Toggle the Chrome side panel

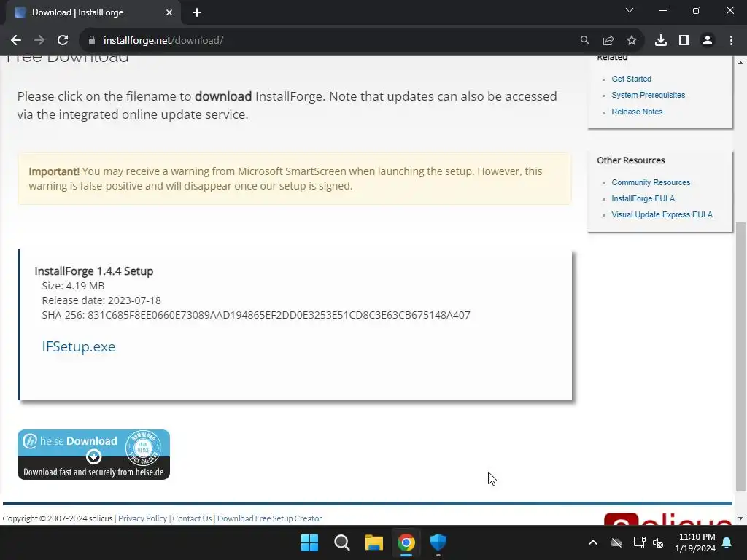[684, 41]
